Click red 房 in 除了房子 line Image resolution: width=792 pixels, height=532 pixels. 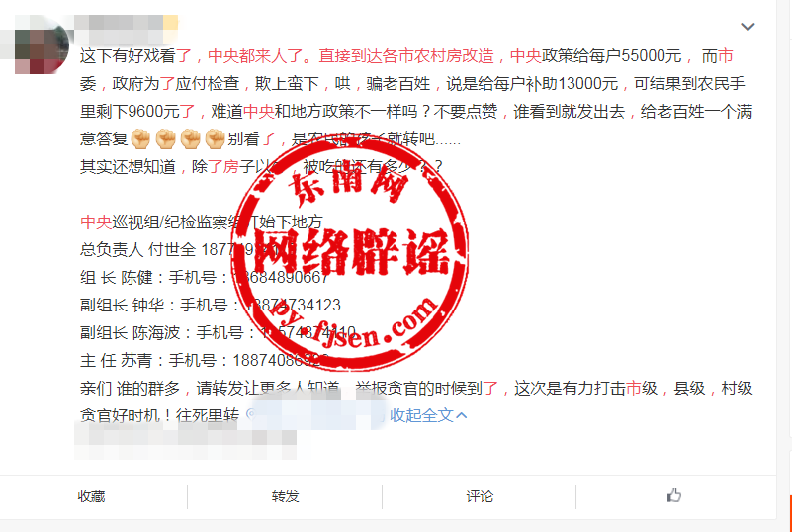point(230,166)
